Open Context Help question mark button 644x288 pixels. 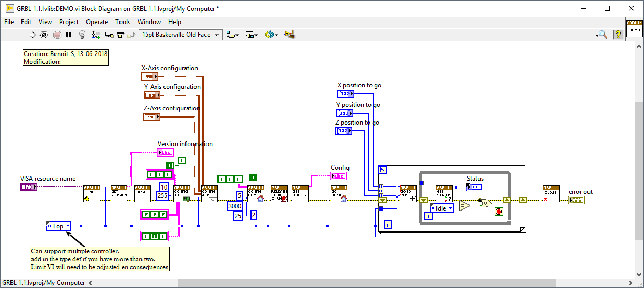(618, 35)
